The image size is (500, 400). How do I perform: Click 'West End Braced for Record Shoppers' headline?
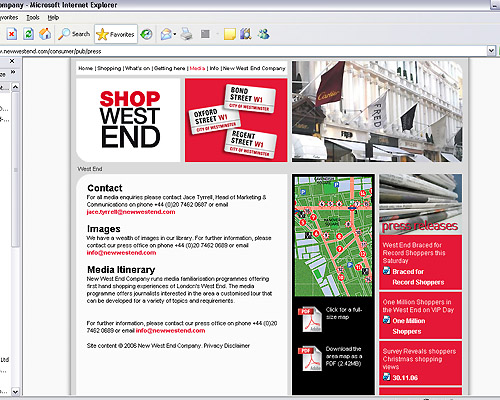(414, 253)
